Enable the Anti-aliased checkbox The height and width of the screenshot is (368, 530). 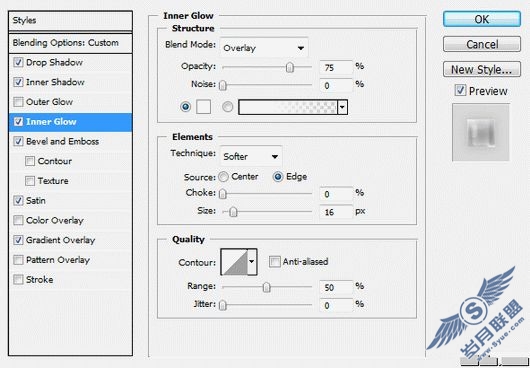[275, 262]
